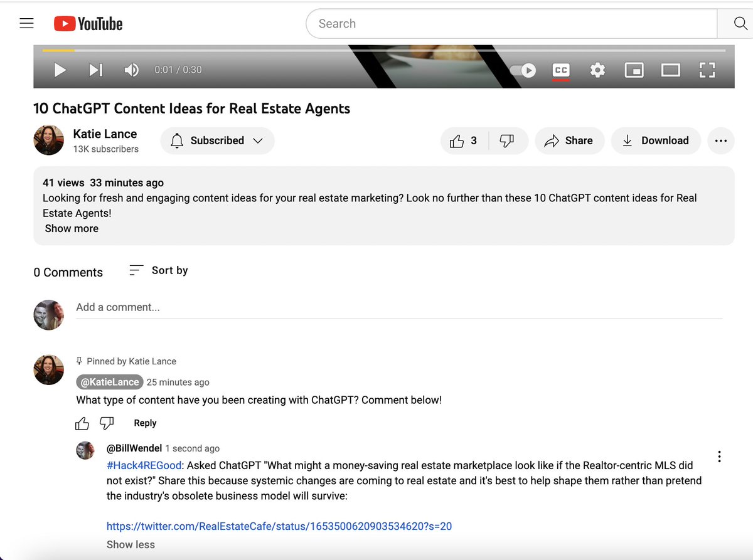The height and width of the screenshot is (560, 753).
Task: Mute the video volume
Action: coord(132,70)
